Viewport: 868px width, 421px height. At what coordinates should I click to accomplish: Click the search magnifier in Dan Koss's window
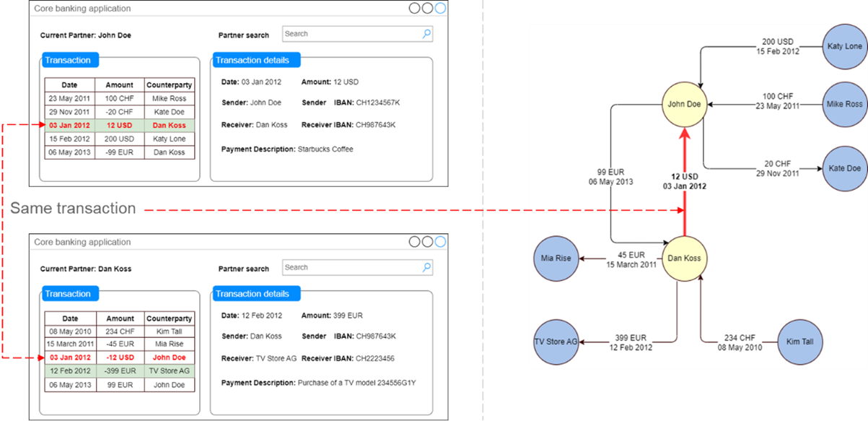click(426, 267)
